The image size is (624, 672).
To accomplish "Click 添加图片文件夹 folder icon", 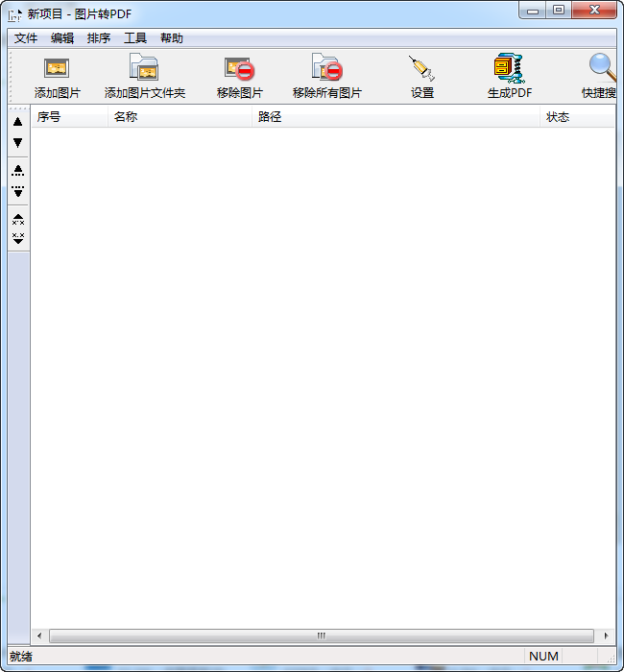I will (x=144, y=67).
